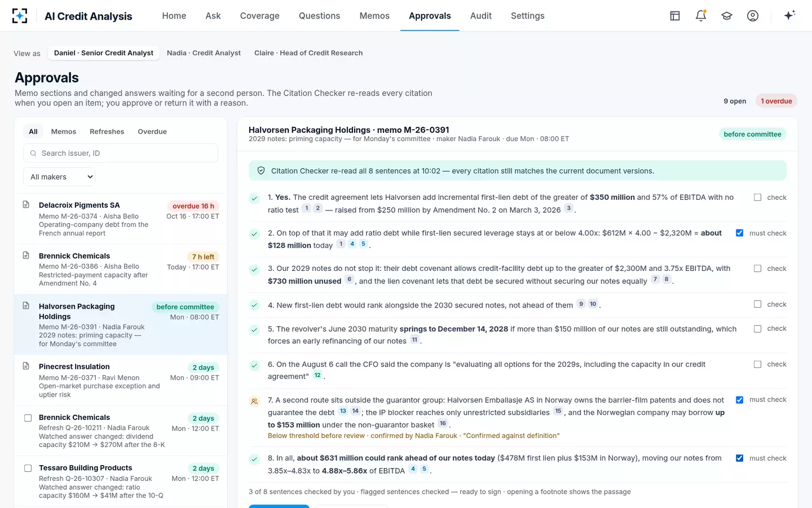This screenshot has height=508, width=812.
Task: Show the Memos filter tab in list
Action: 64,132
